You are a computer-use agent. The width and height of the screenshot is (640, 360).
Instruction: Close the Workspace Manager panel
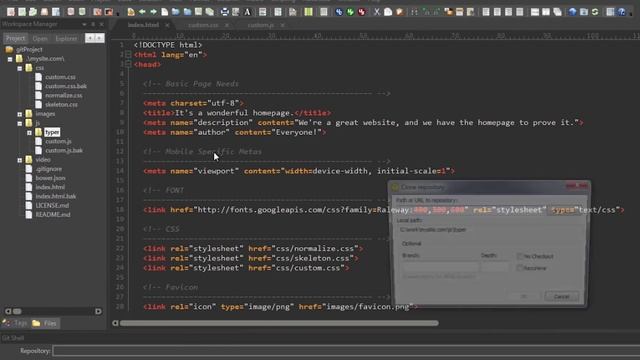click(102, 24)
